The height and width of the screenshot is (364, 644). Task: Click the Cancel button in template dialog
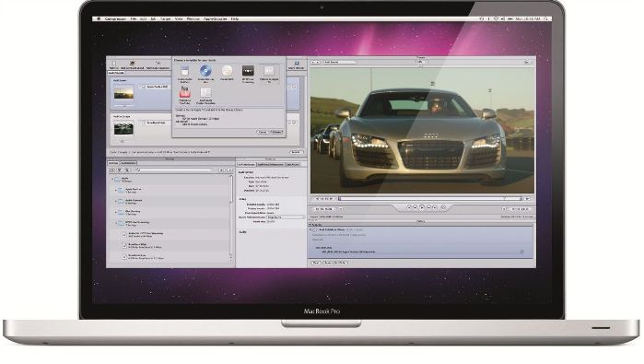point(263,133)
